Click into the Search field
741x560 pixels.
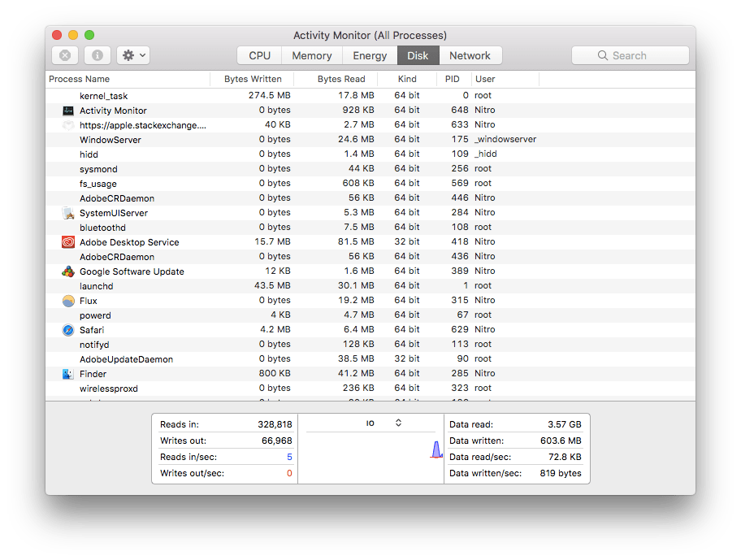[x=630, y=55]
